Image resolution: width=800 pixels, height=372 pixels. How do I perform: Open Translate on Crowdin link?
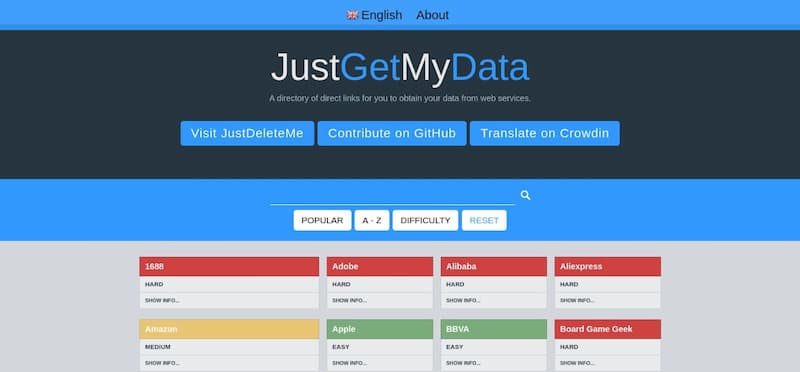click(x=544, y=133)
